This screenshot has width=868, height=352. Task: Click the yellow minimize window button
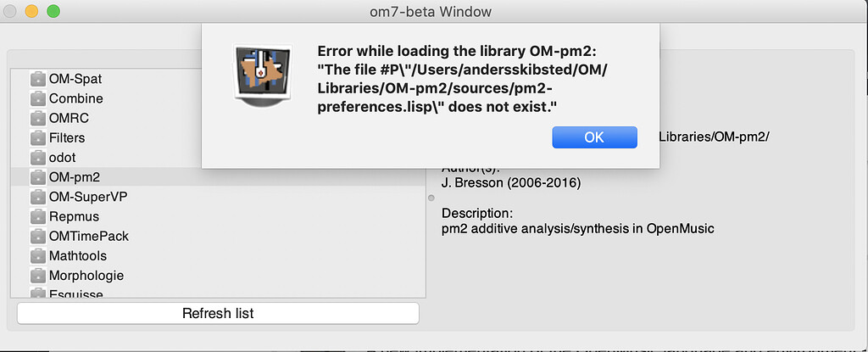click(x=32, y=12)
